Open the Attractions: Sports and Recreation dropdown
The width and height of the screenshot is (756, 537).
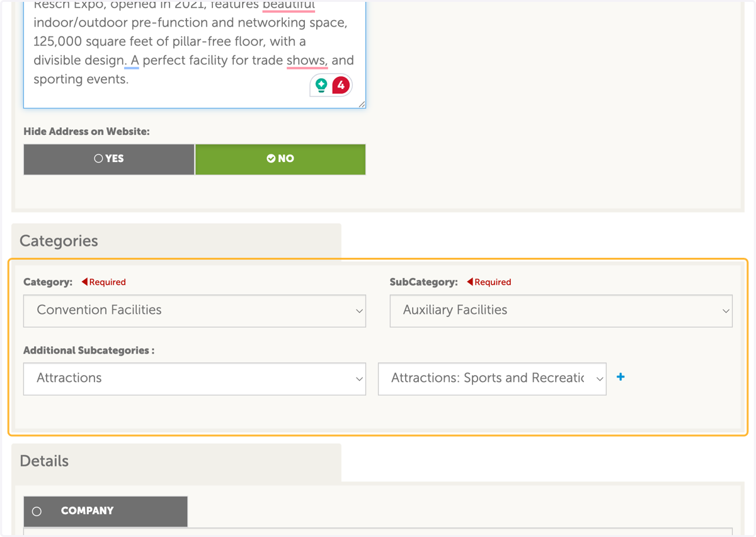pos(492,379)
